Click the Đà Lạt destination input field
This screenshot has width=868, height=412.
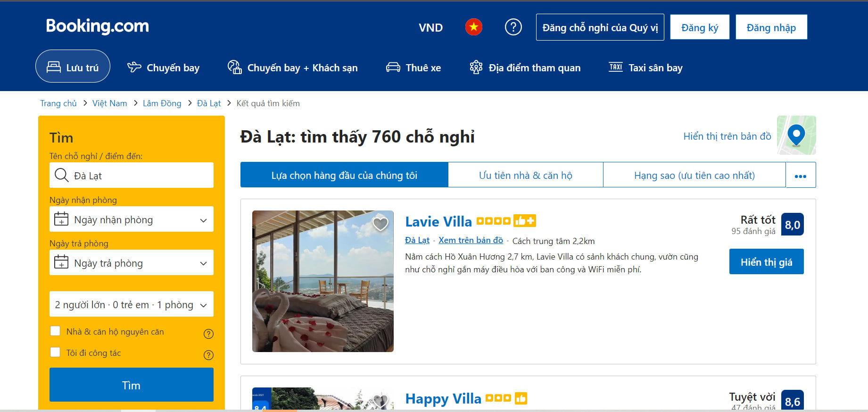pyautogui.click(x=132, y=175)
